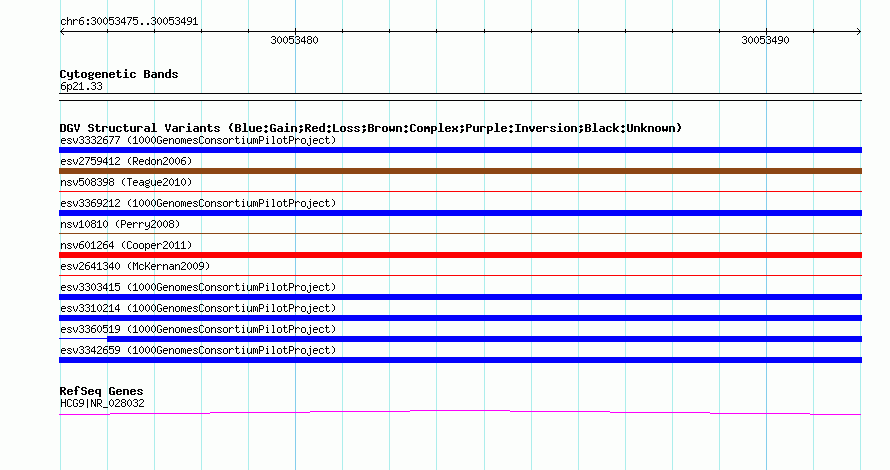The image size is (890, 470).
Task: Open variant nsv10810 (Perry2008) label
Action: click(120, 224)
